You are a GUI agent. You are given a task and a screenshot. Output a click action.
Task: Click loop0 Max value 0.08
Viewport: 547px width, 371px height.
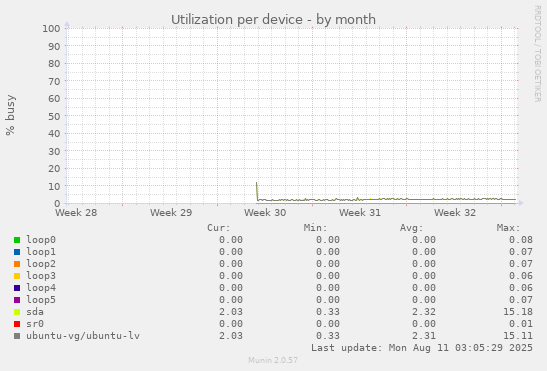click(521, 240)
